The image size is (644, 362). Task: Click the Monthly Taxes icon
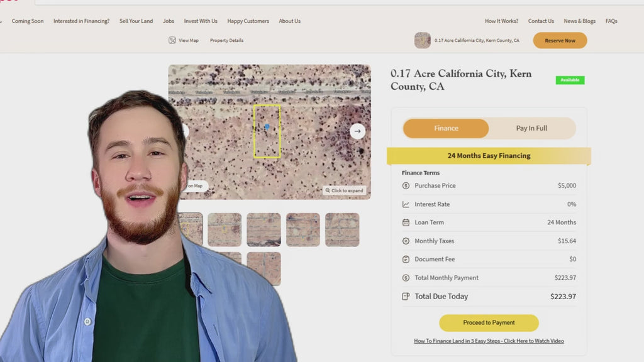pyautogui.click(x=406, y=241)
